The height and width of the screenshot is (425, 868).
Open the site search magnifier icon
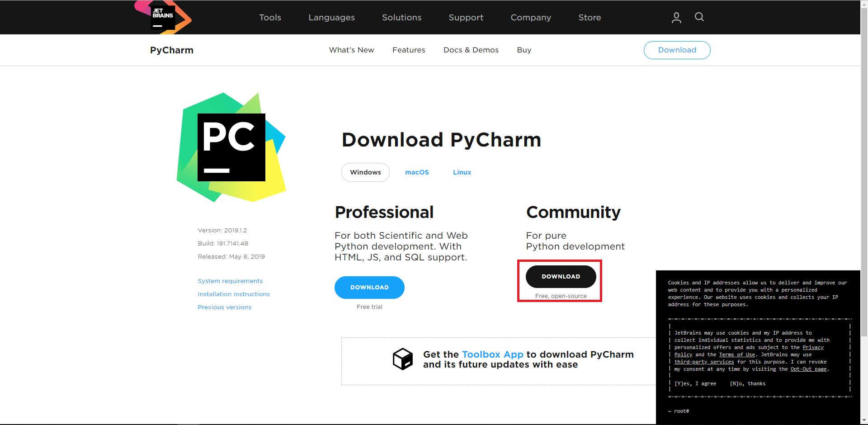699,17
